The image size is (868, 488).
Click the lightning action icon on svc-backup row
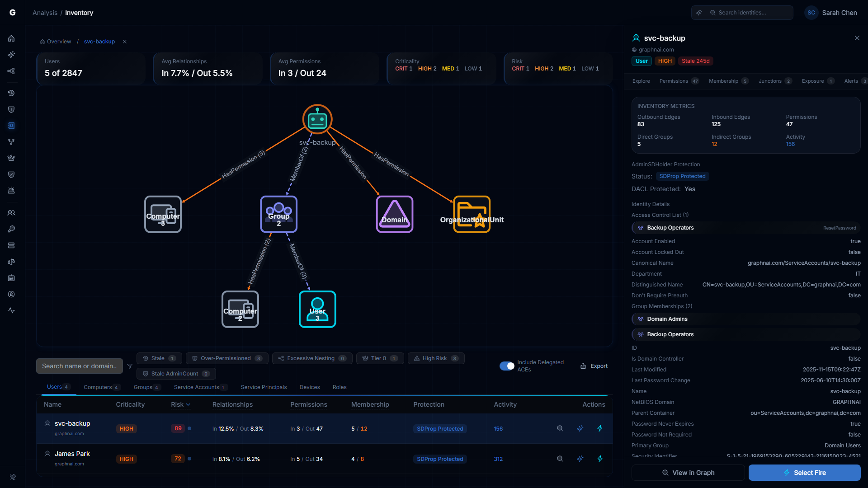[600, 428]
